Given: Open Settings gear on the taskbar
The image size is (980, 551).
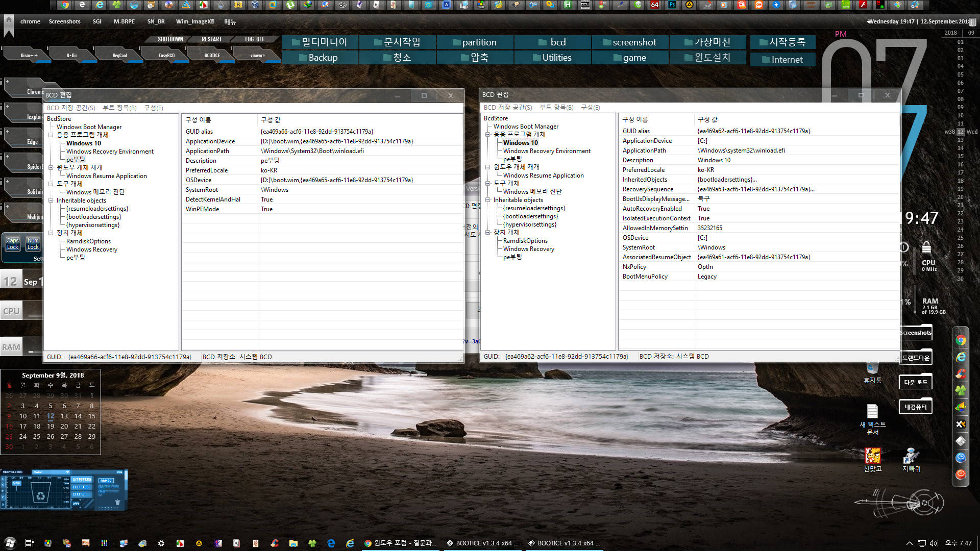Looking at the screenshot, I should tap(161, 543).
